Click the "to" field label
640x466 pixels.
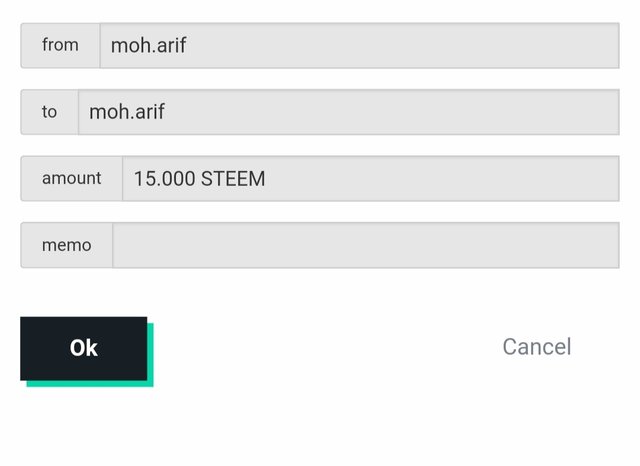[x=50, y=112]
